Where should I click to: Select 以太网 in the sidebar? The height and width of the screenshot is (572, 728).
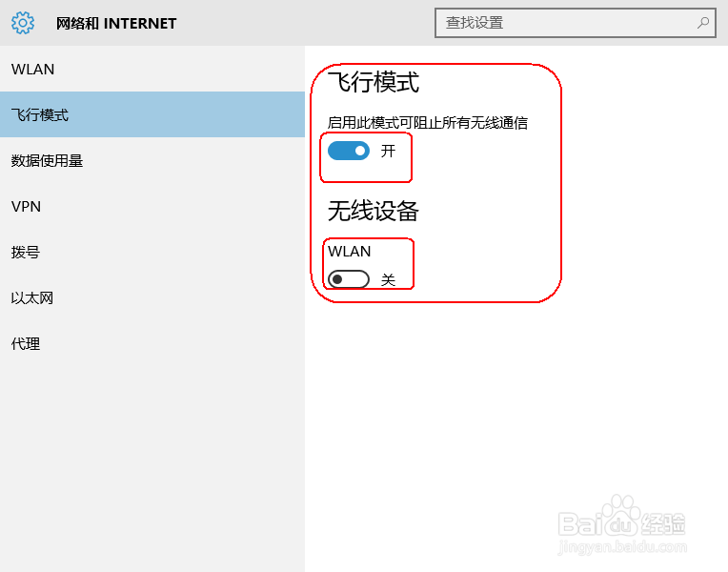(152, 297)
